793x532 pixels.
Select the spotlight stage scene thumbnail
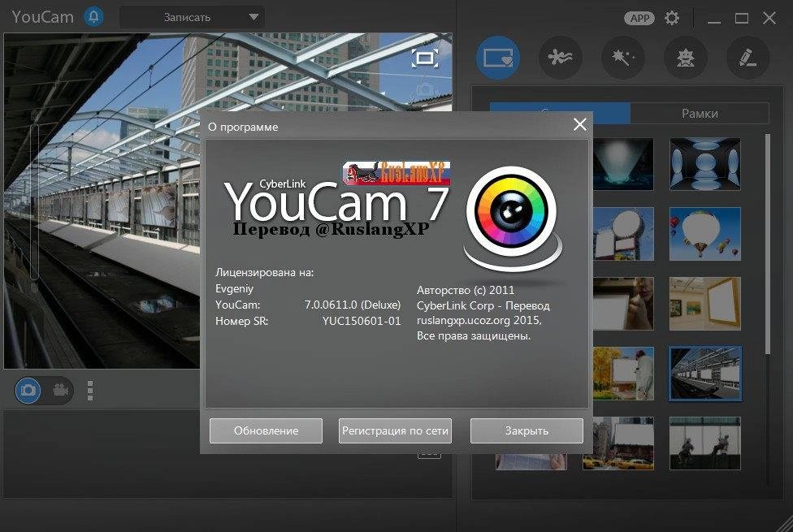click(623, 164)
